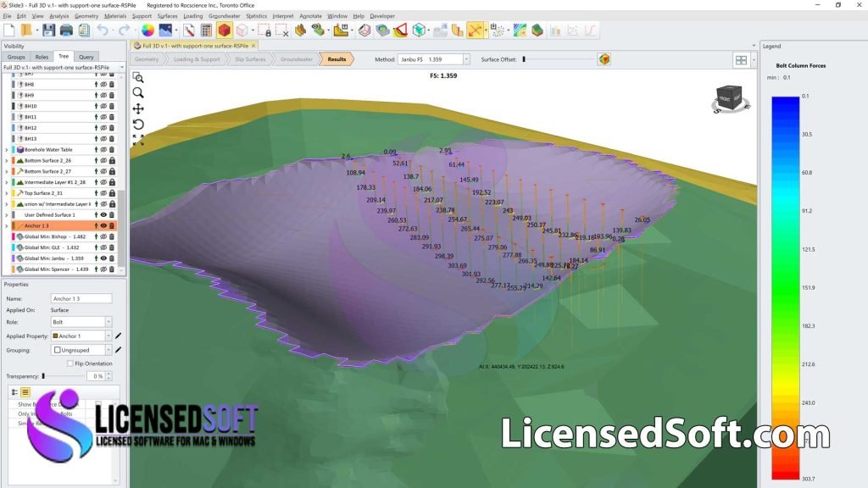This screenshot has width=868, height=488.
Task: Click the Print icon in toolbar
Action: pyautogui.click(x=66, y=30)
